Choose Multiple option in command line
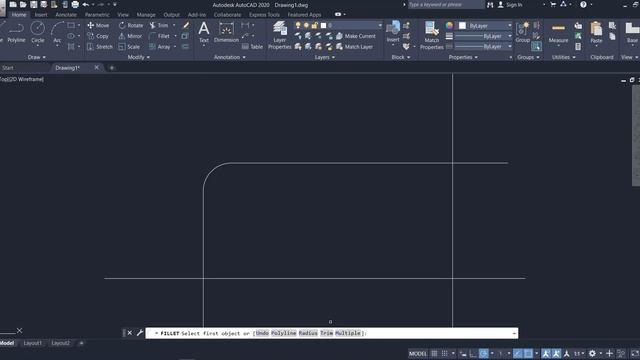 [348, 333]
